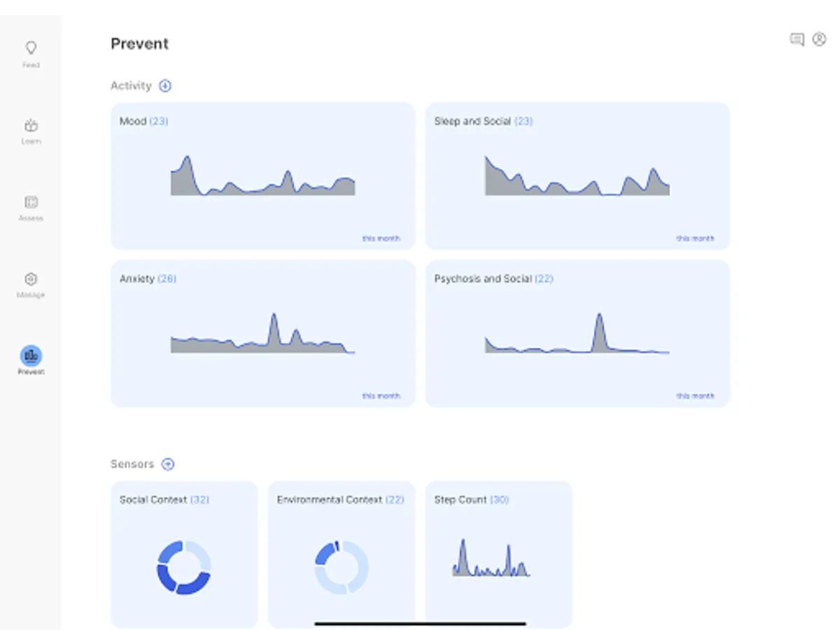The image size is (840, 630).
Task: Tap the home indicator bar
Action: coord(420,623)
